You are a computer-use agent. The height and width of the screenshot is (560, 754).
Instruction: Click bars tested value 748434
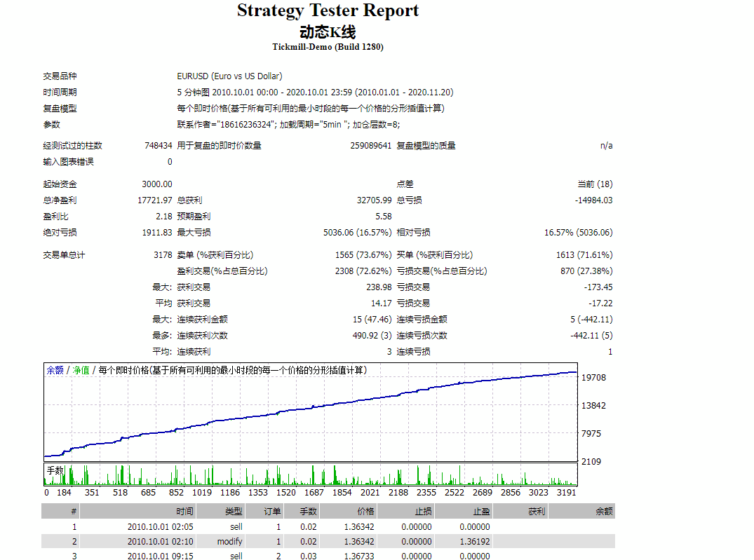(x=159, y=146)
